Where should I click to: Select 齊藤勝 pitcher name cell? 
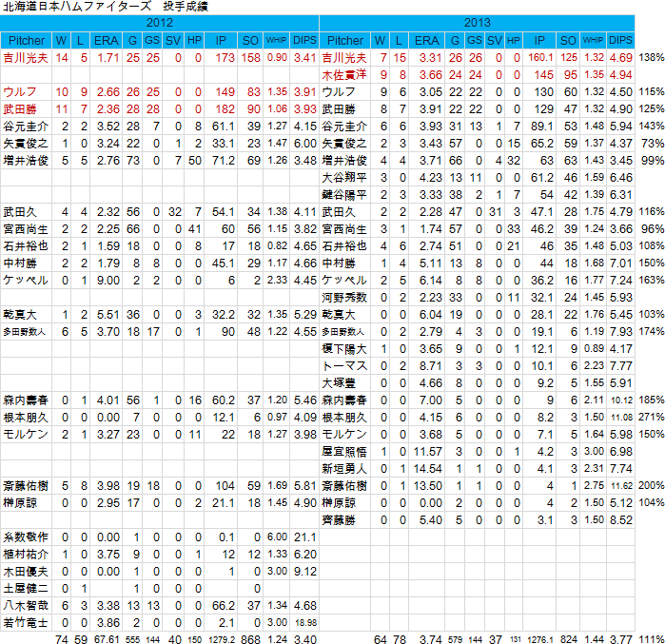(x=344, y=520)
